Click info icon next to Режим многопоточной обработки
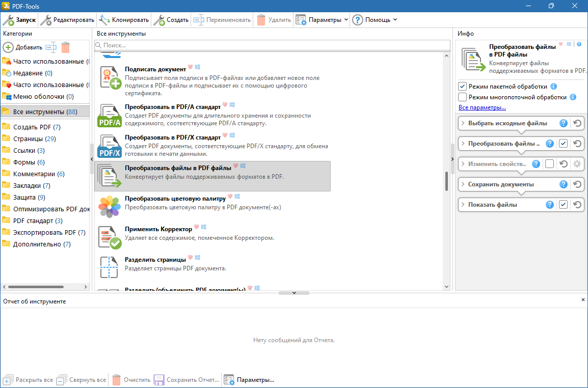This screenshot has width=588, height=388. pyautogui.click(x=573, y=97)
